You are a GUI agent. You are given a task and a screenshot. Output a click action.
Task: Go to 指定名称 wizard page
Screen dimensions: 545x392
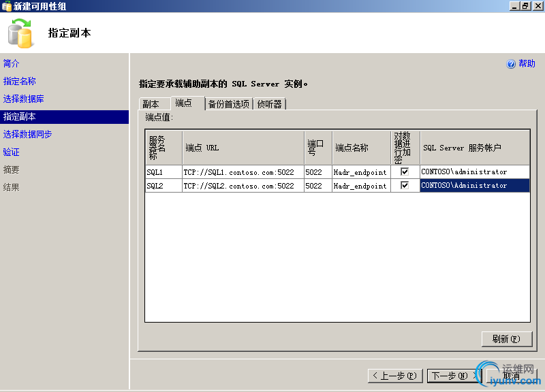(20, 81)
